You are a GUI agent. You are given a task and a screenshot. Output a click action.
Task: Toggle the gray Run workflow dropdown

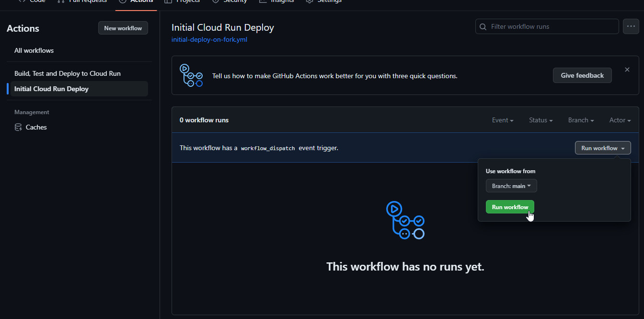point(603,148)
